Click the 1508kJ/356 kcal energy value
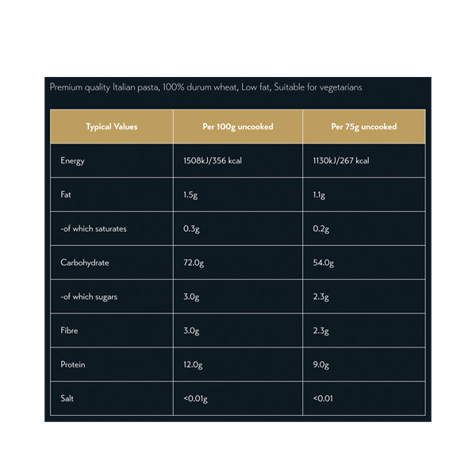Image resolution: width=476 pixels, height=476 pixels. point(212,161)
